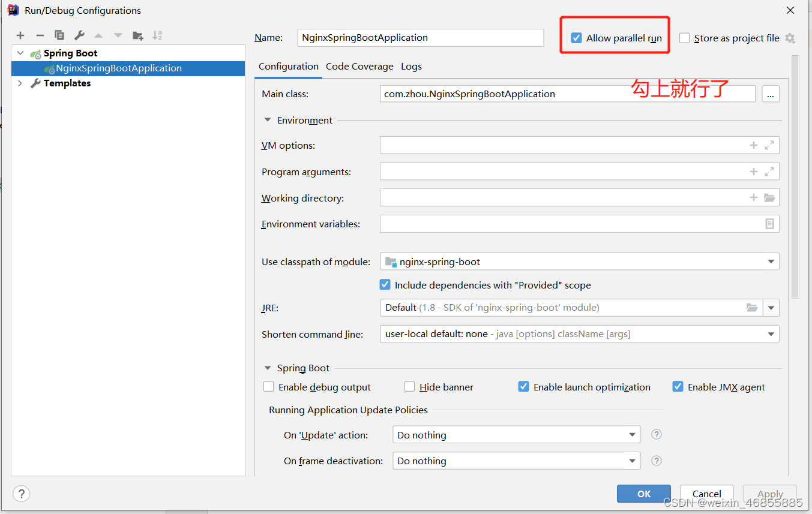Collapse the Environment section
The width and height of the screenshot is (812, 514).
[268, 120]
